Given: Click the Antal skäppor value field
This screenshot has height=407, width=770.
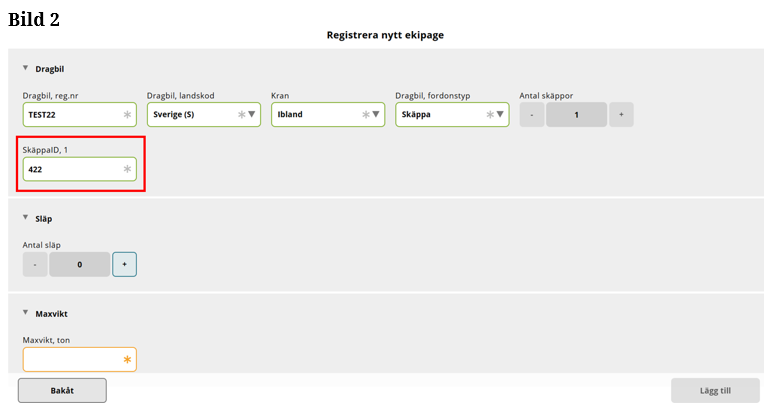Looking at the screenshot, I should (576, 115).
